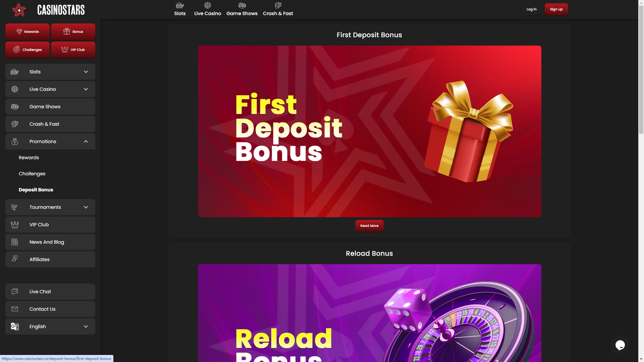The width and height of the screenshot is (644, 362).
Task: Click the VIP Club crown icon in sidebar
Action: point(15,225)
